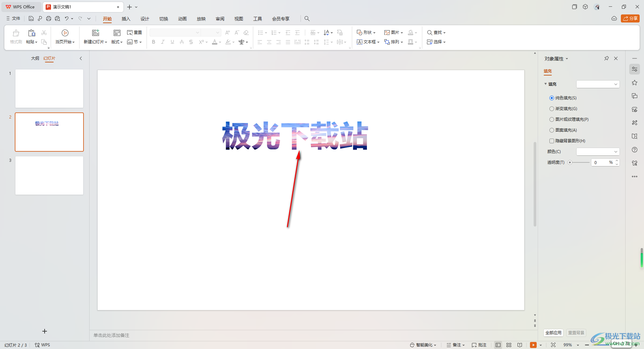Click Reset Background (重置背景) button

click(576, 333)
